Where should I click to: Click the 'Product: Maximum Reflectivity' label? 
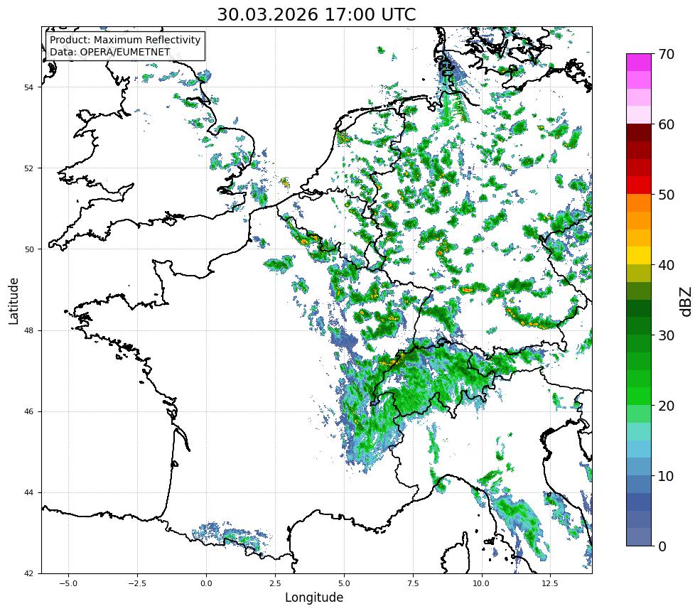pyautogui.click(x=125, y=40)
